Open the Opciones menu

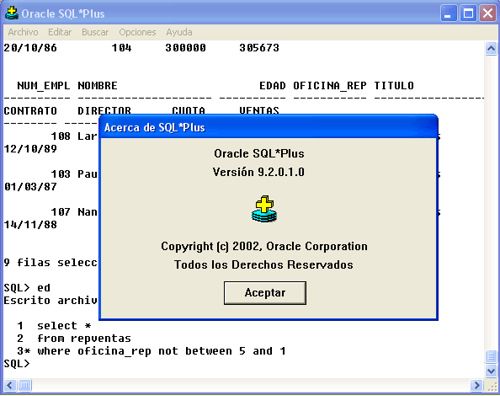(x=137, y=32)
